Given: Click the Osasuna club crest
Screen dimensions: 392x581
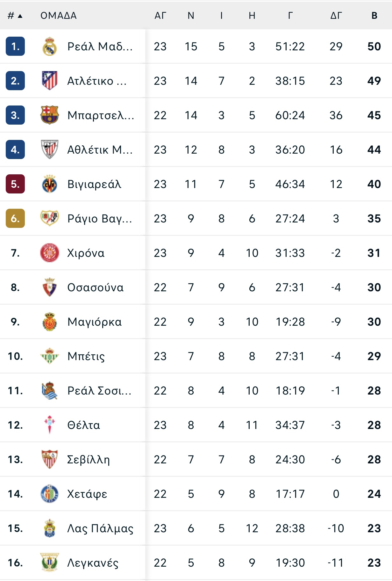Looking at the screenshot, I should coord(50,287).
